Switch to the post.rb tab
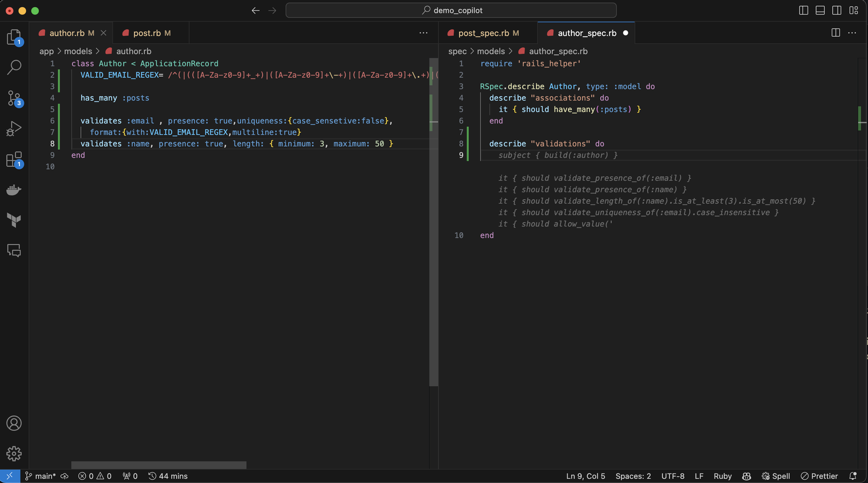This screenshot has width=868, height=483. point(147,33)
